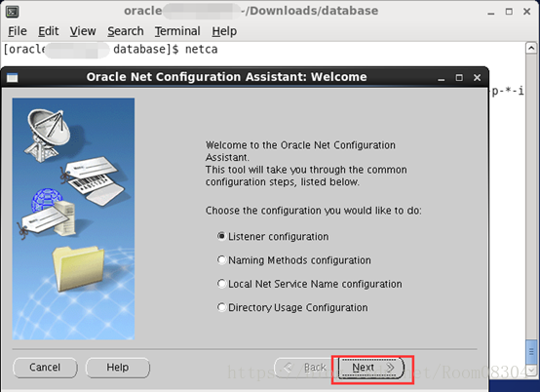The height and width of the screenshot is (392, 540).
Task: Close the terminal window
Action: (x=527, y=12)
